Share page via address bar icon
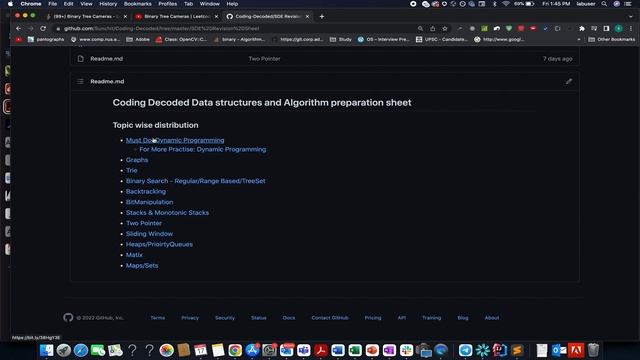 [433, 28]
